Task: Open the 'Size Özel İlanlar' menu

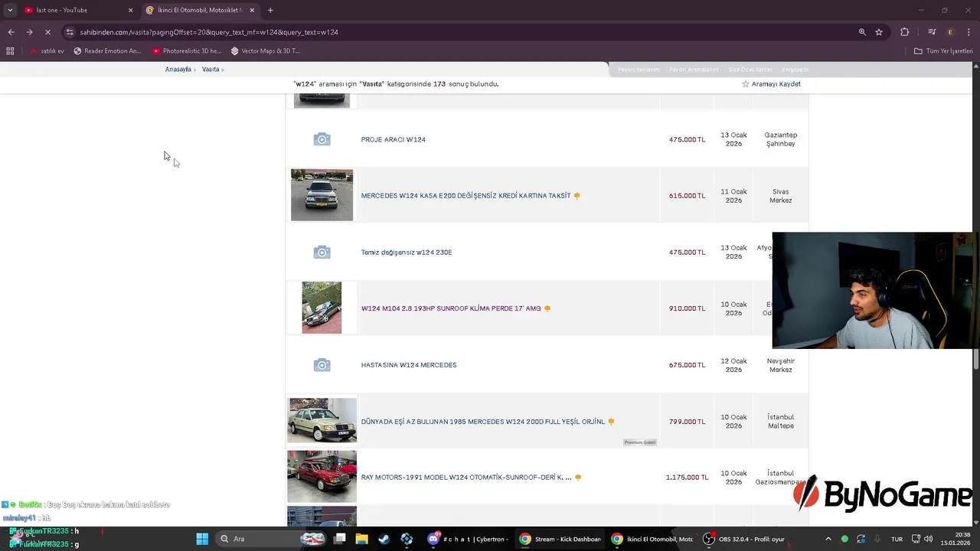Action: click(x=750, y=70)
